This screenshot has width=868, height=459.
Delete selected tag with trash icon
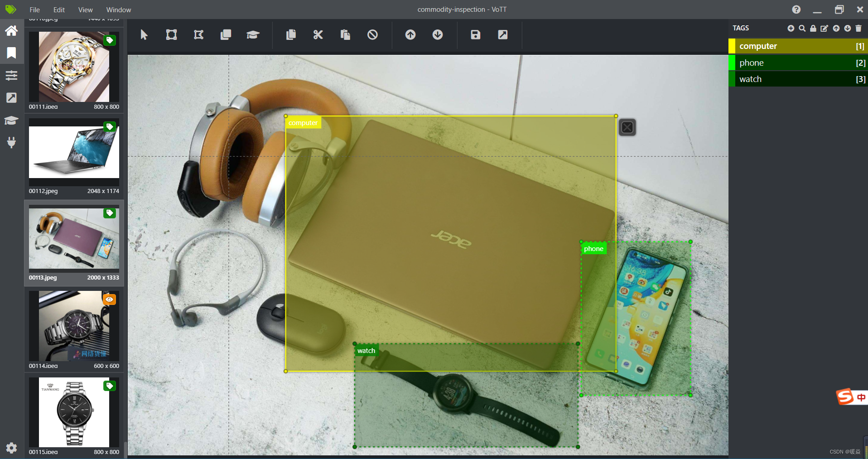pyautogui.click(x=858, y=28)
